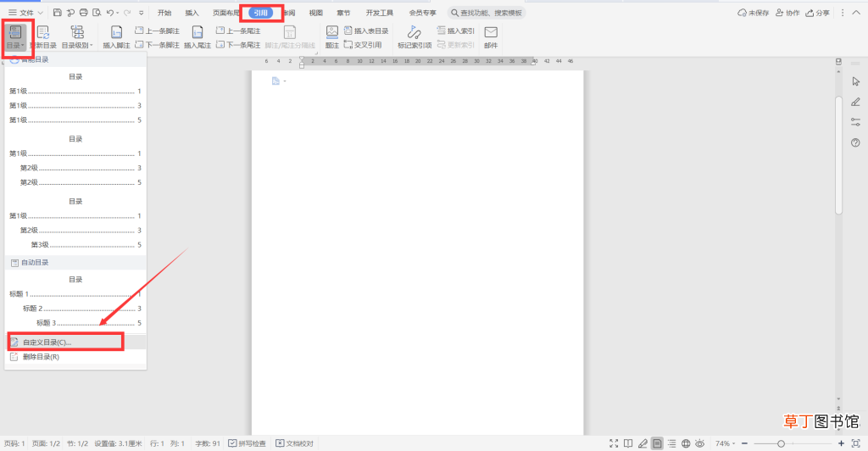Screen dimensions: 868x451
Task: Switch to the 章节 chapter tab
Action: [343, 13]
